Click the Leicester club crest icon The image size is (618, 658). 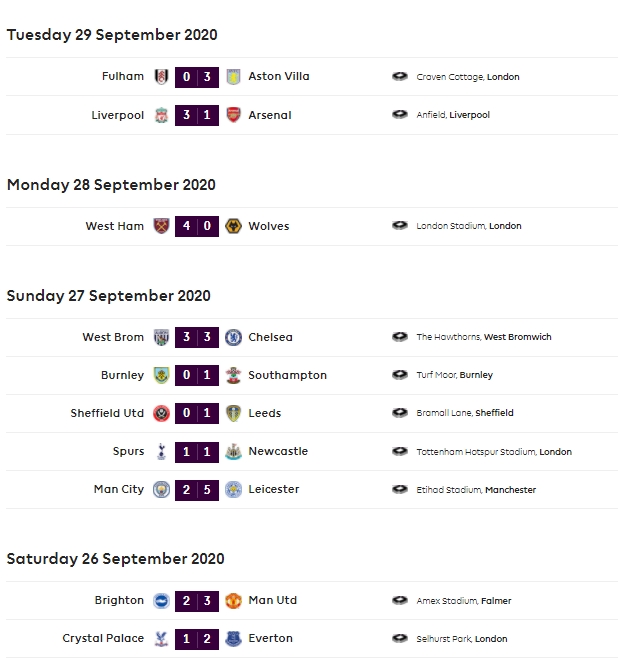(233, 489)
